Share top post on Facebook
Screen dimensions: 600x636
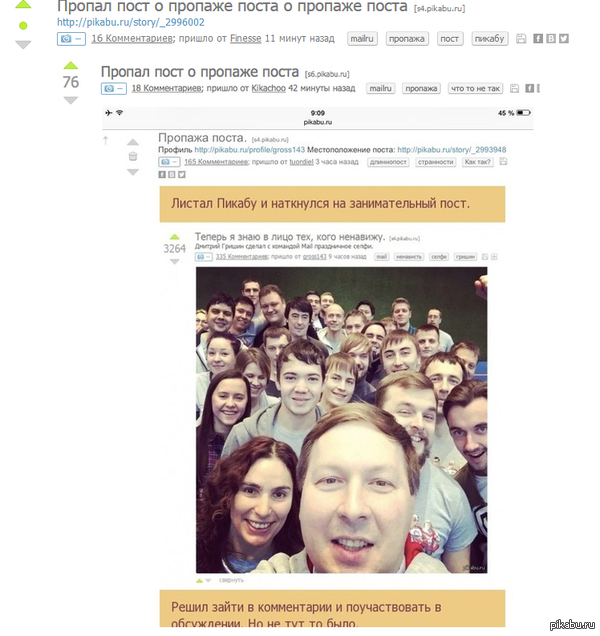(538, 39)
